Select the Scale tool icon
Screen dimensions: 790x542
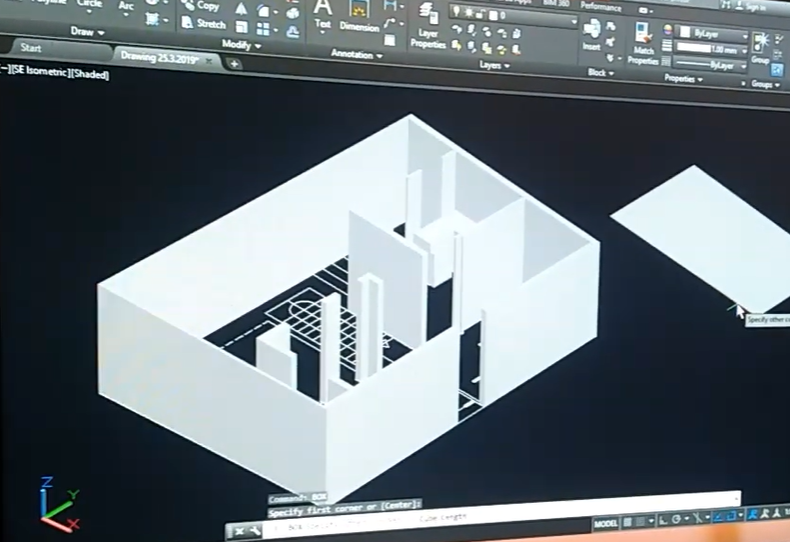click(x=242, y=27)
